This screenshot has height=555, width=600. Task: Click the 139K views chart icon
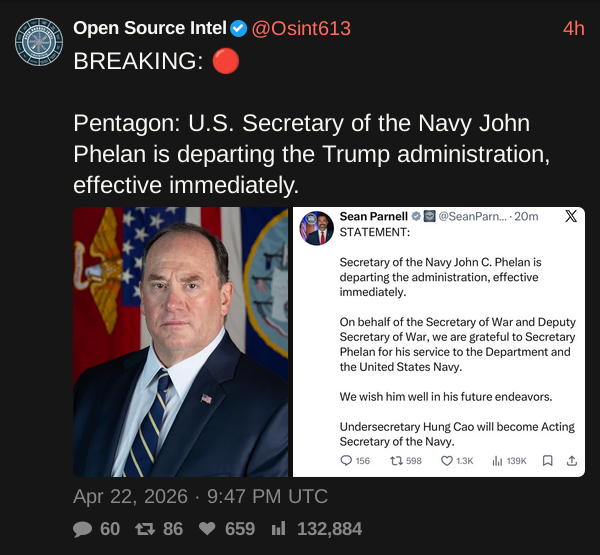click(x=497, y=461)
